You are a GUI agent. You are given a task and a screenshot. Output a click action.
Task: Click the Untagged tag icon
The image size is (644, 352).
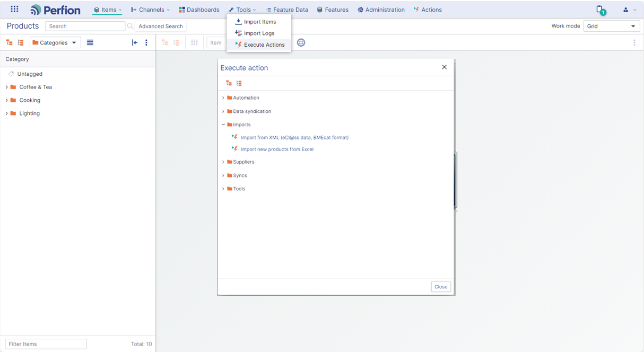pos(11,74)
